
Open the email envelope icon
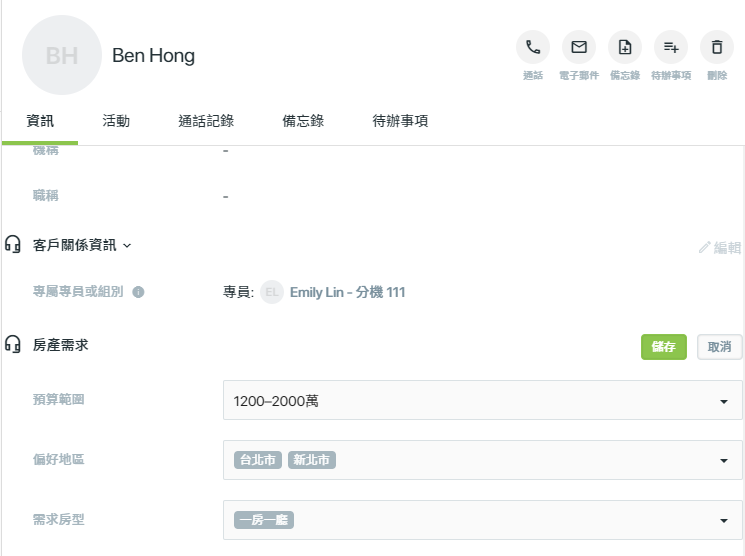579,47
